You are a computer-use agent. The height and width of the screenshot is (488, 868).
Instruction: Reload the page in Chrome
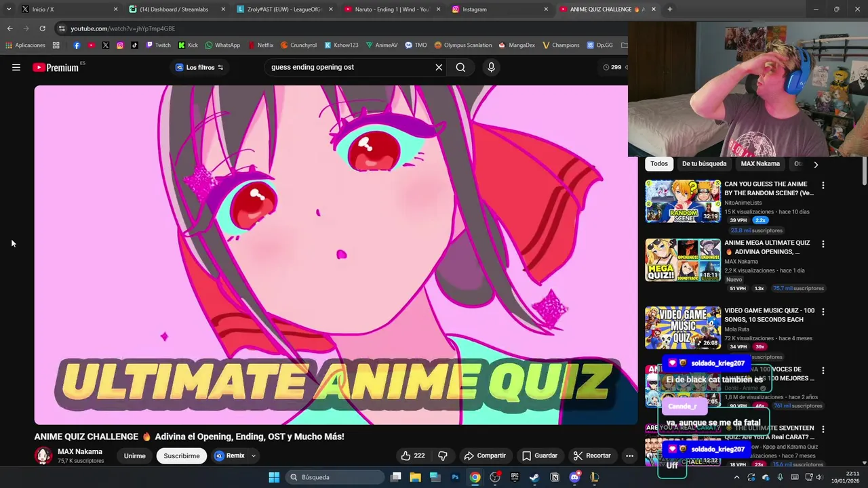tap(42, 28)
